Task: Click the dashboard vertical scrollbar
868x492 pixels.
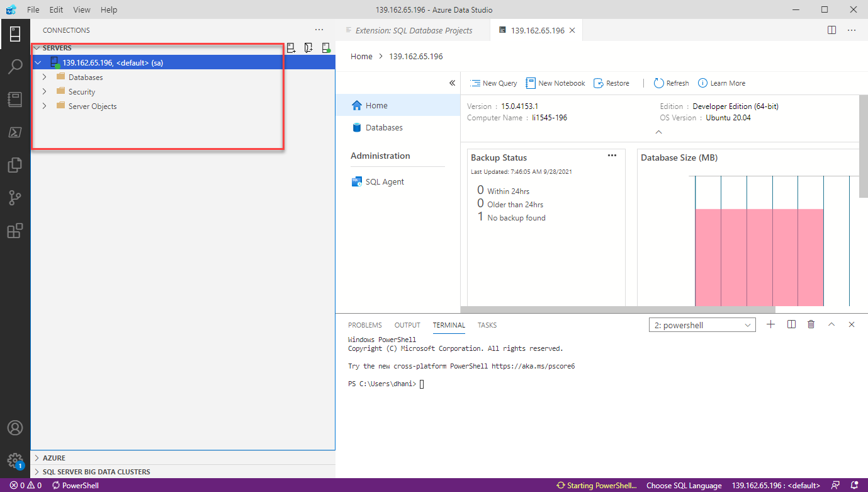Action: pos(863,146)
